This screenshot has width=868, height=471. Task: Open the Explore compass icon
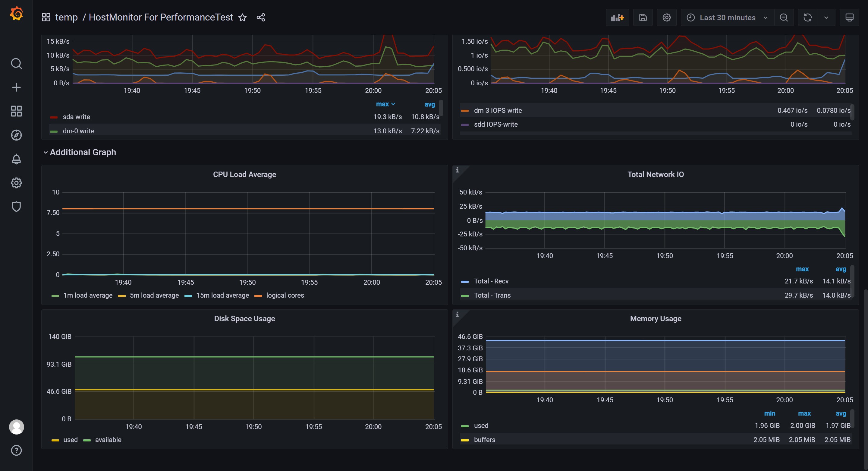(x=16, y=135)
